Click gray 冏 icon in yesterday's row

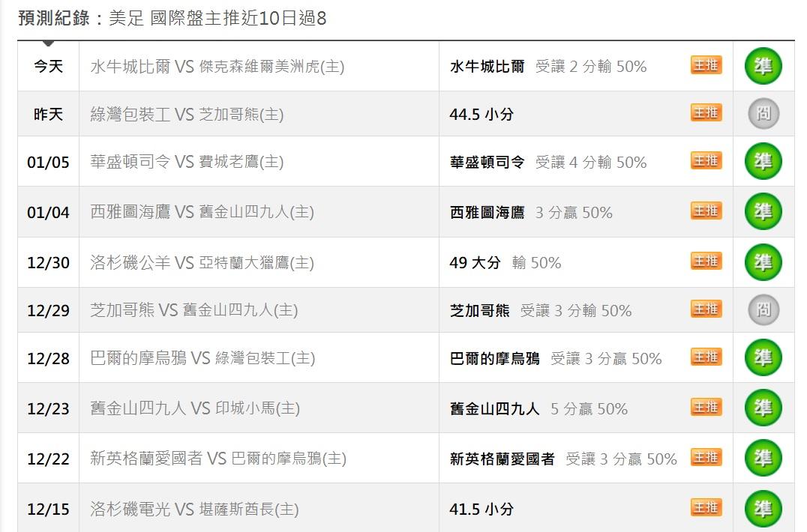(x=763, y=114)
